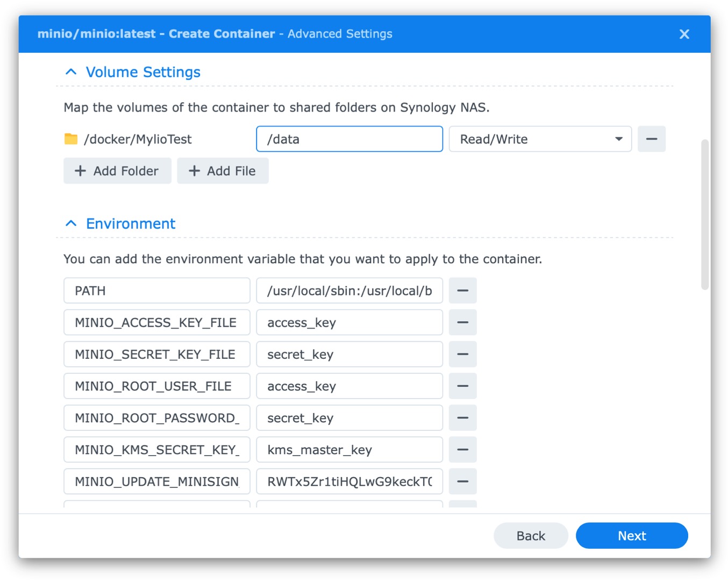Delete the MINIO_ACCESS_KEY_FILE variable row

(x=462, y=322)
